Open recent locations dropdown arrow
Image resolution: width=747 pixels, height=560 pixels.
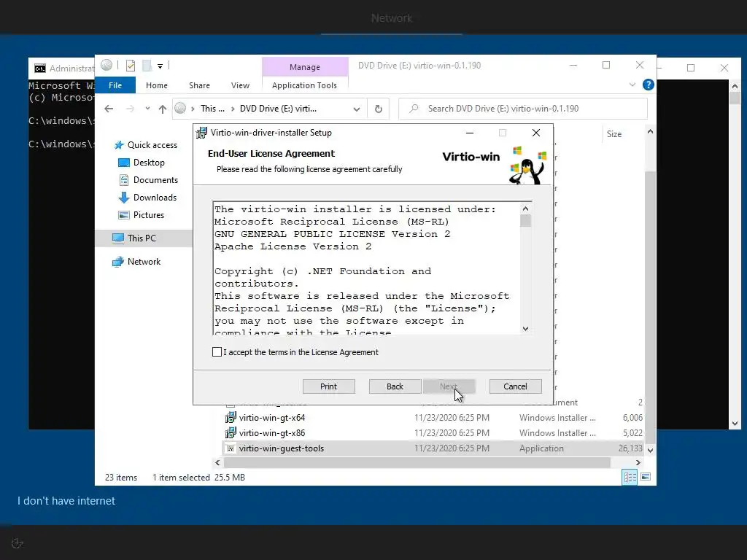pyautogui.click(x=147, y=109)
